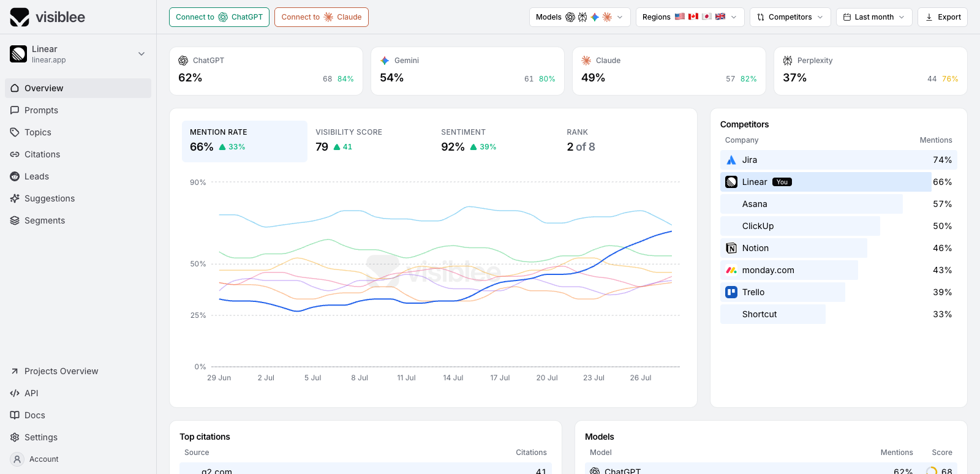Click the Prompts chat bubble icon

(15, 110)
